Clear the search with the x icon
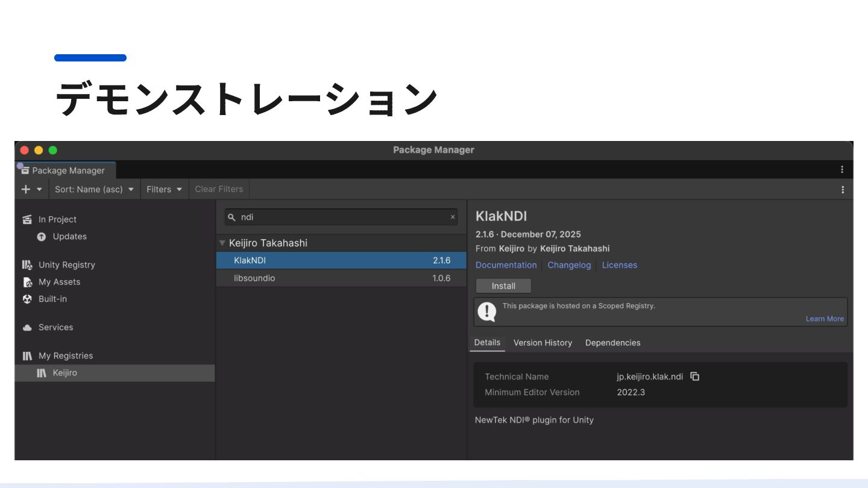The width and height of the screenshot is (868, 488). (x=453, y=217)
